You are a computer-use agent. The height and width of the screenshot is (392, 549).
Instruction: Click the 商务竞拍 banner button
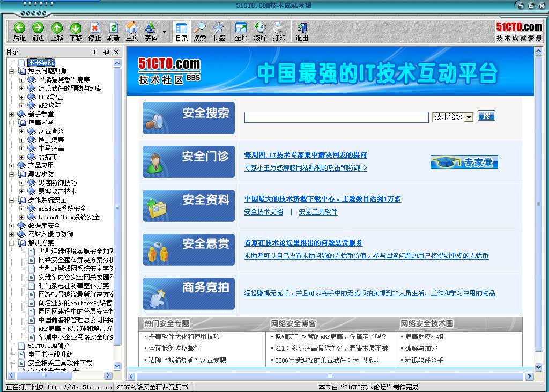[x=189, y=293]
